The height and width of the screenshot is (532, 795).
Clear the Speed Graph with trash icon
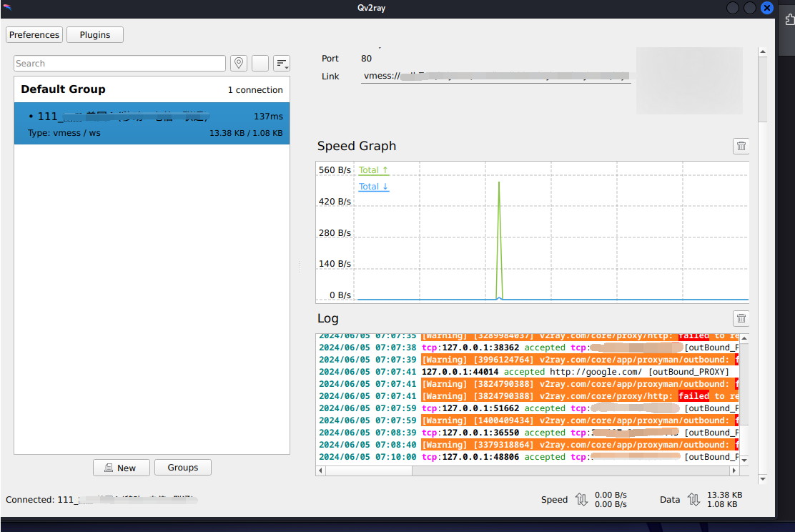[741, 146]
